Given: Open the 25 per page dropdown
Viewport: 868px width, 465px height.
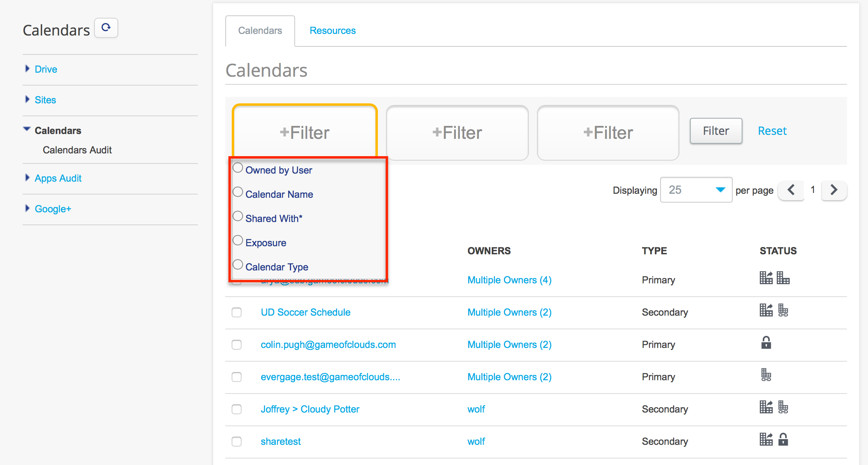Looking at the screenshot, I should click(x=696, y=190).
